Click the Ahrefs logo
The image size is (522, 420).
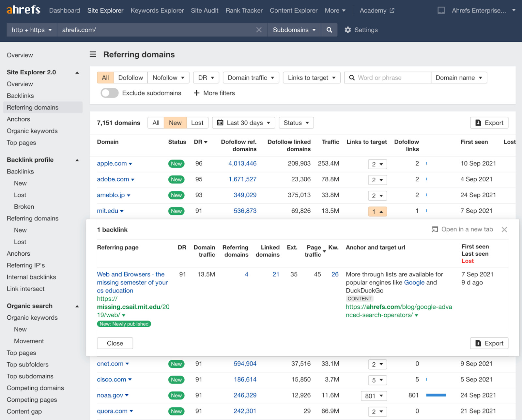[x=23, y=10]
